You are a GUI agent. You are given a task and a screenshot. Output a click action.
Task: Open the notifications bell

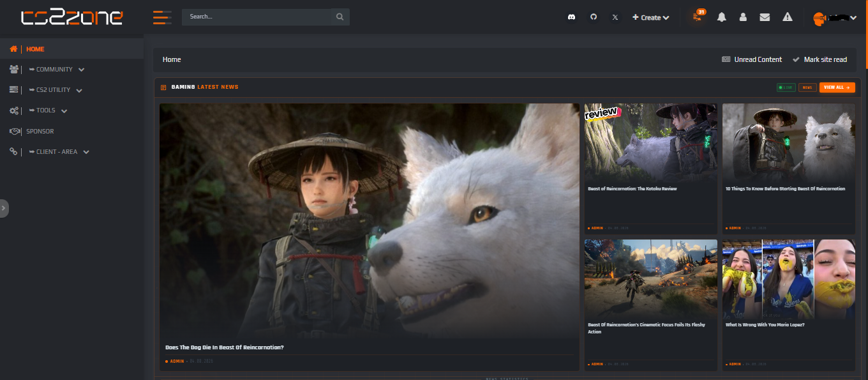click(722, 17)
